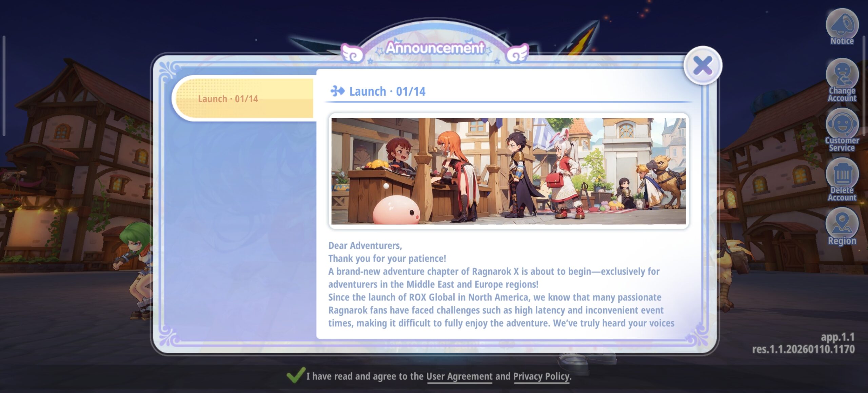This screenshot has height=393, width=868.
Task: Close the Announcement dialog with X
Action: [703, 65]
